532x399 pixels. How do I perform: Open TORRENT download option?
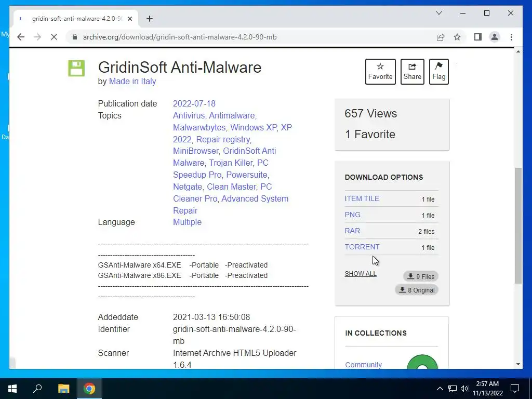[x=362, y=247]
